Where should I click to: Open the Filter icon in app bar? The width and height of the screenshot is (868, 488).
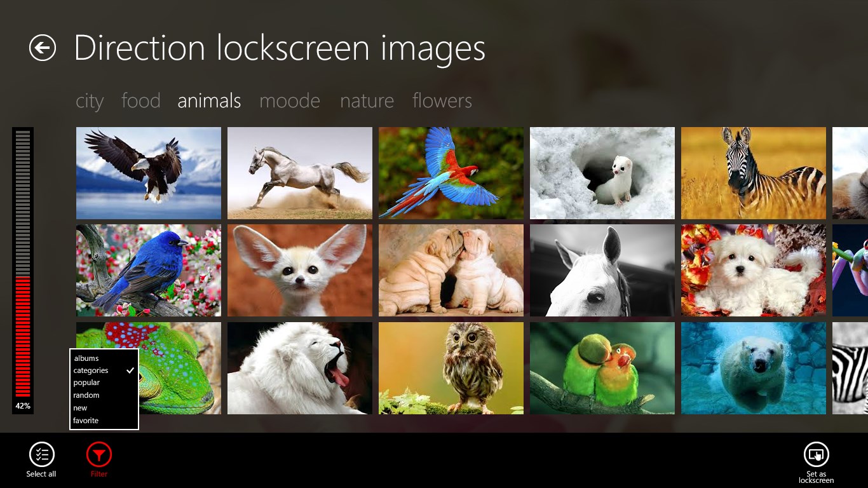click(98, 454)
